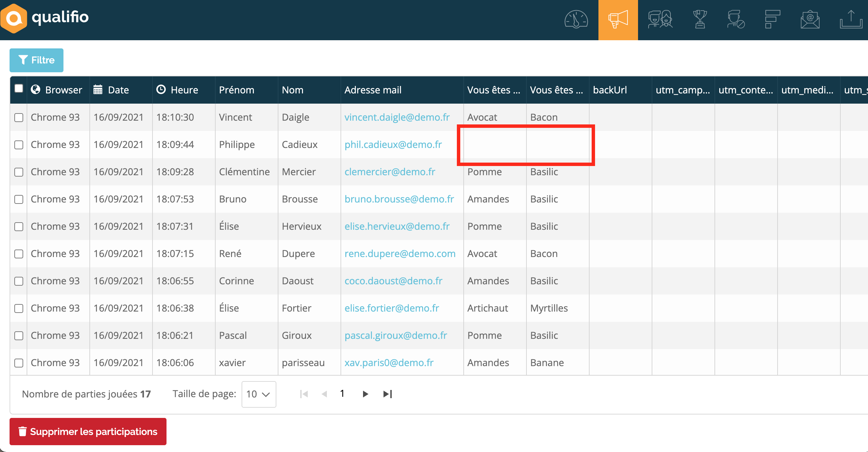The image size is (868, 452).
Task: Sort by the Date column header
Action: [118, 90]
